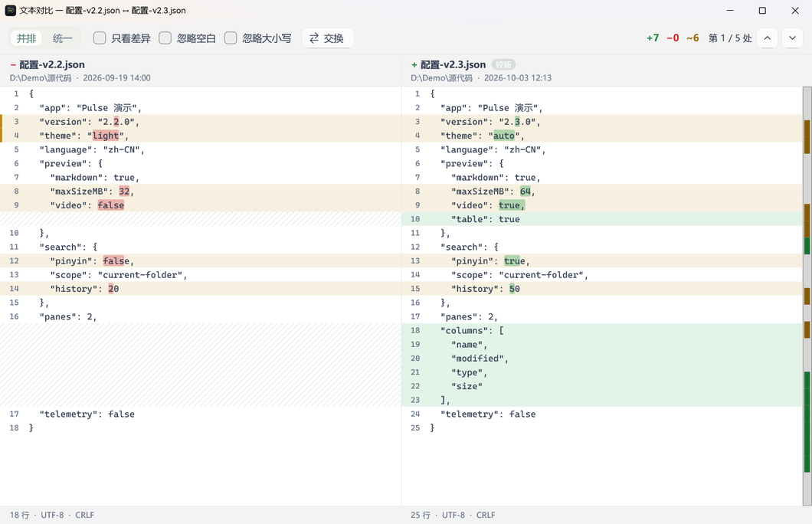Click the -0 deletions counter
812x524 pixels.
(673, 38)
